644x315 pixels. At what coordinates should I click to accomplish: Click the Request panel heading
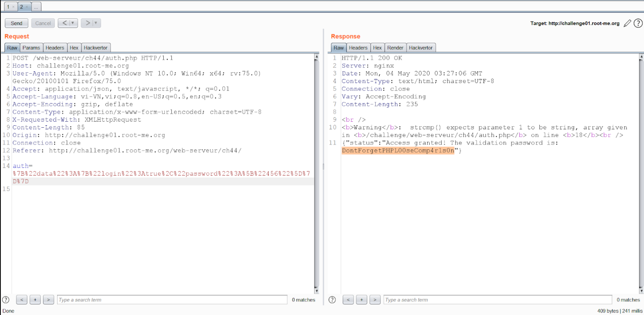pos(17,36)
